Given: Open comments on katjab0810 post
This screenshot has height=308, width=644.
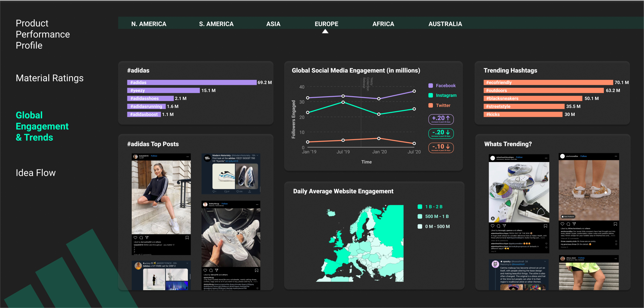Looking at the screenshot, I should (141, 238).
